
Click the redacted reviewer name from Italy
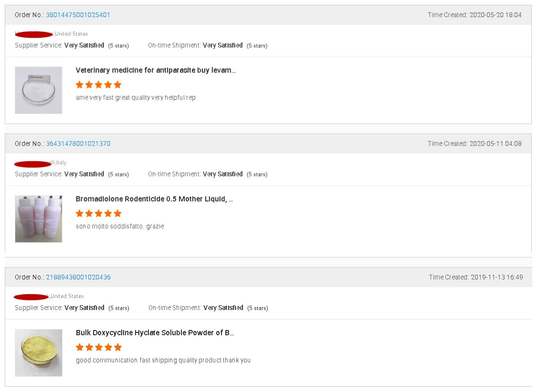[33, 164]
